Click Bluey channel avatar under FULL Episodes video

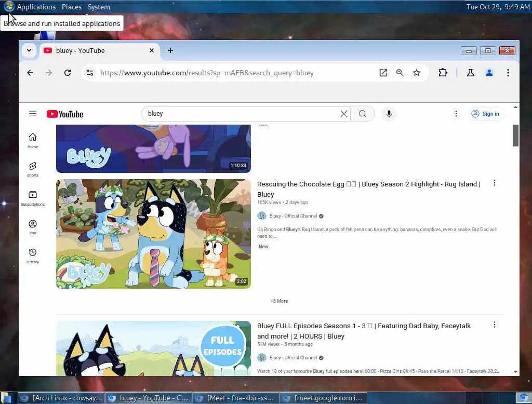pyautogui.click(x=262, y=358)
